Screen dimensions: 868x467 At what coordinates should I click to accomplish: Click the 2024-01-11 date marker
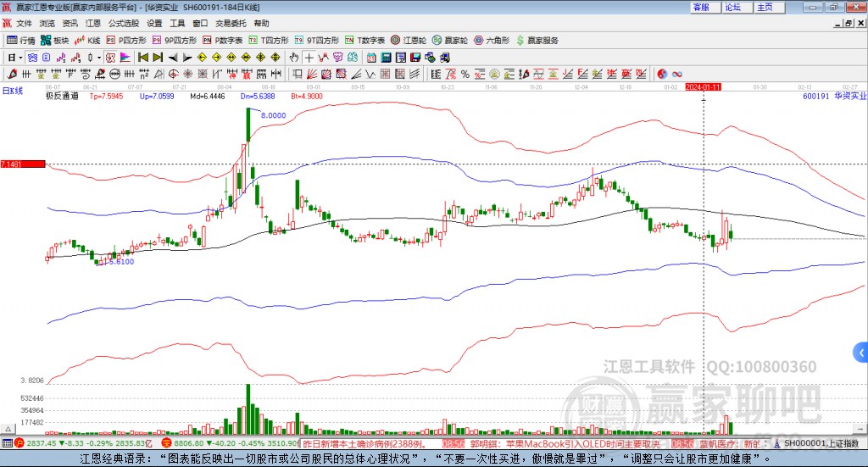pyautogui.click(x=703, y=86)
